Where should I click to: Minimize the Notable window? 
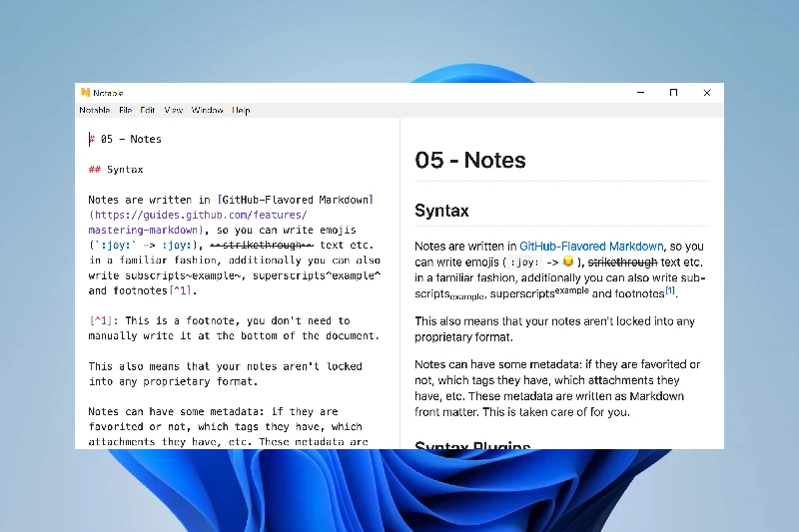click(640, 92)
